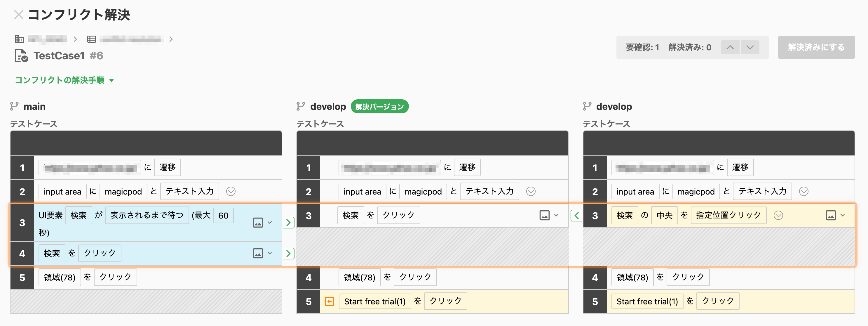
Task: Open screenshot icon in resolved step 3
Action: tap(544, 215)
